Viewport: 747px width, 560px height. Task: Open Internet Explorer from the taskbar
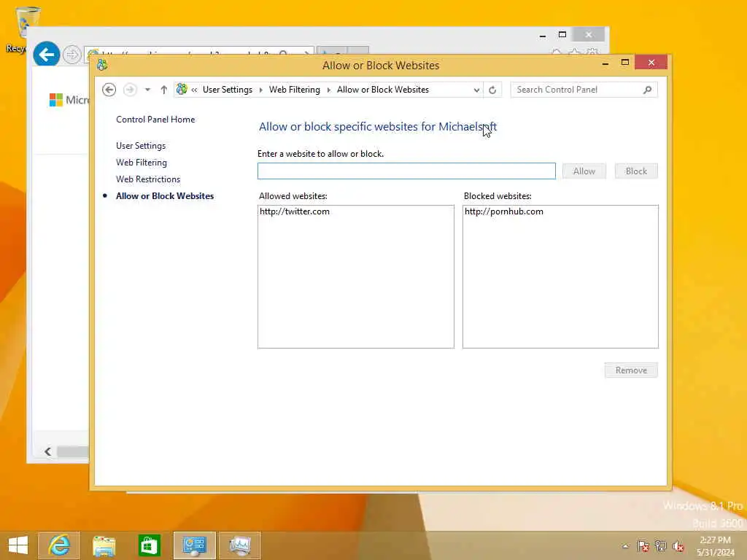59,545
